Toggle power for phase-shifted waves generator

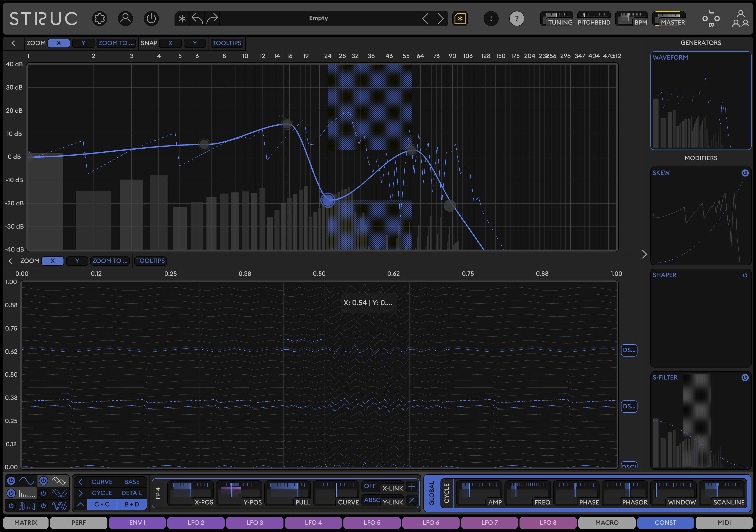click(43, 493)
